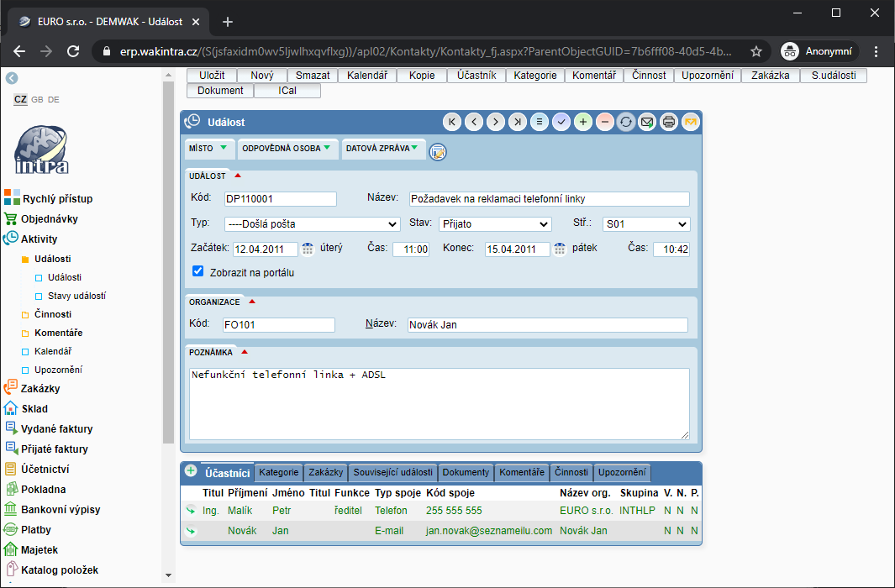
Task: Open the Související události tab
Action: click(x=392, y=472)
